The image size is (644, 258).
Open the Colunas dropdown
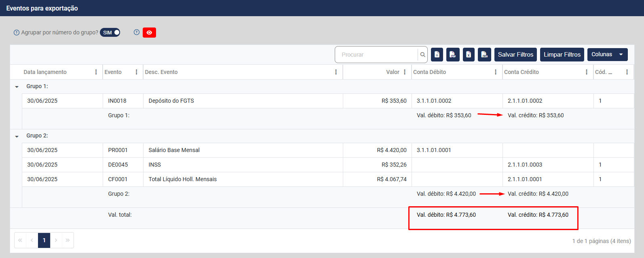coord(607,55)
